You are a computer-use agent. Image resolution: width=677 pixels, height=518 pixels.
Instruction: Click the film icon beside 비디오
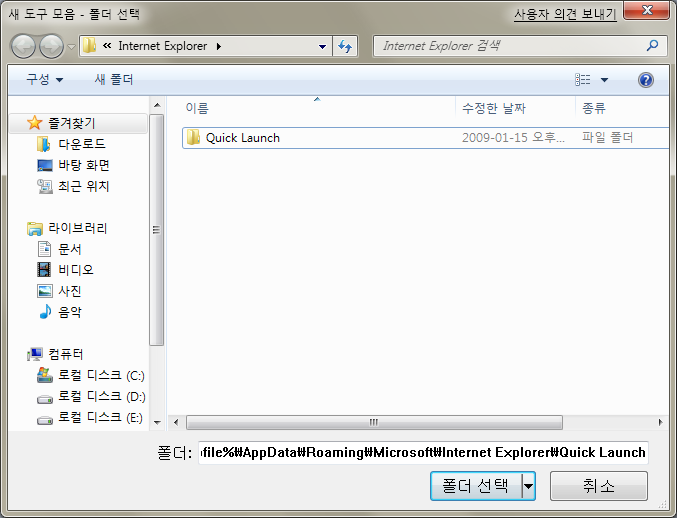coord(44,270)
